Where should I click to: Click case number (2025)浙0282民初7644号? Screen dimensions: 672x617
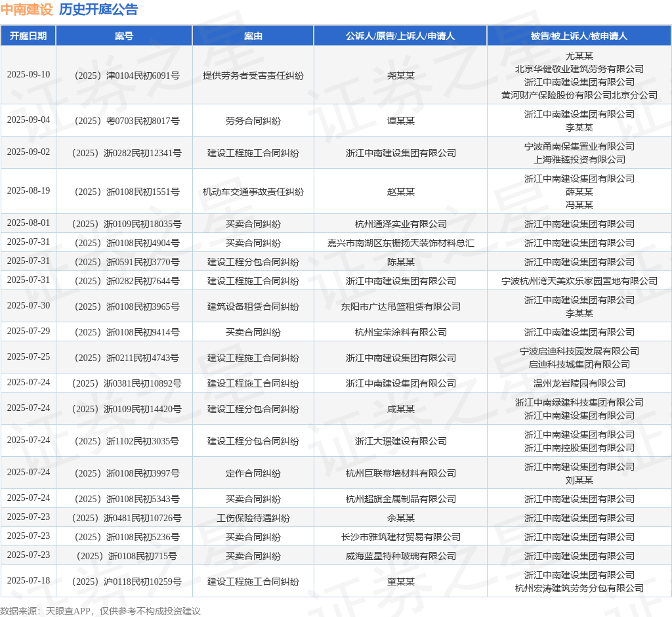click(x=127, y=281)
